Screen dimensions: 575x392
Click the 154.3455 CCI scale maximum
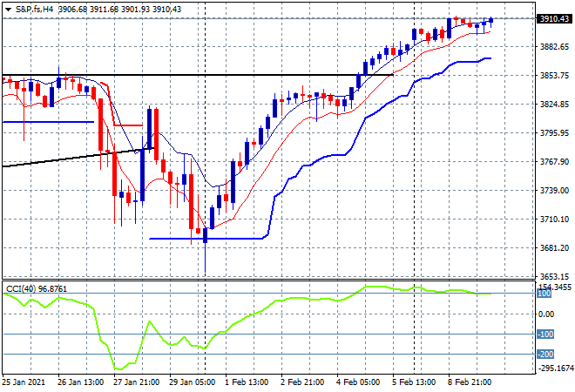(x=554, y=287)
